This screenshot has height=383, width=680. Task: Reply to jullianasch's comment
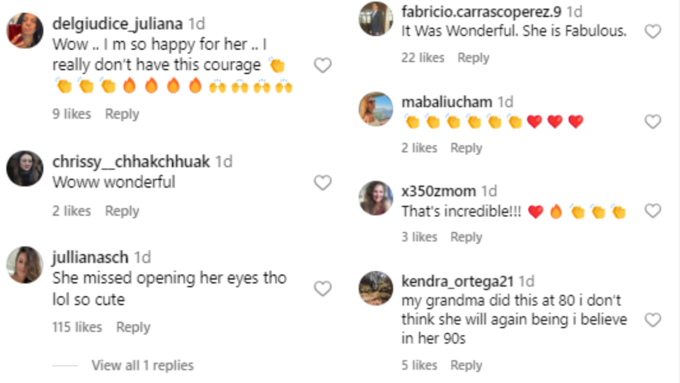pos(133,327)
